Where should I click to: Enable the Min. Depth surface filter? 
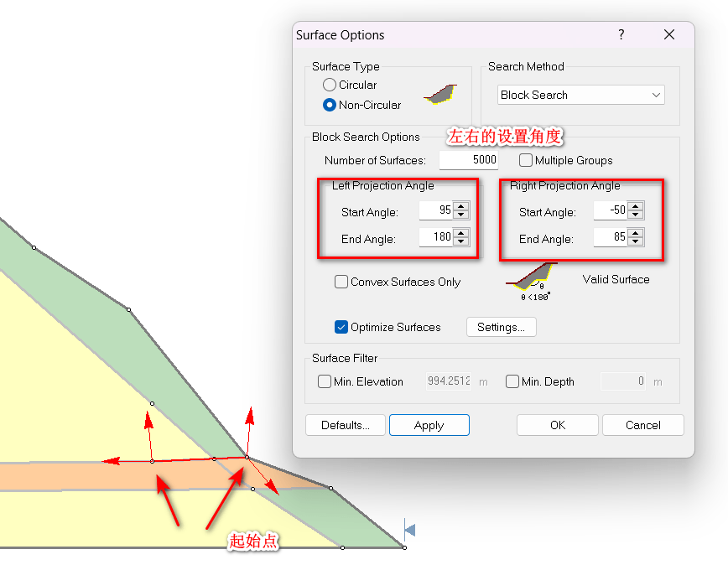[512, 381]
